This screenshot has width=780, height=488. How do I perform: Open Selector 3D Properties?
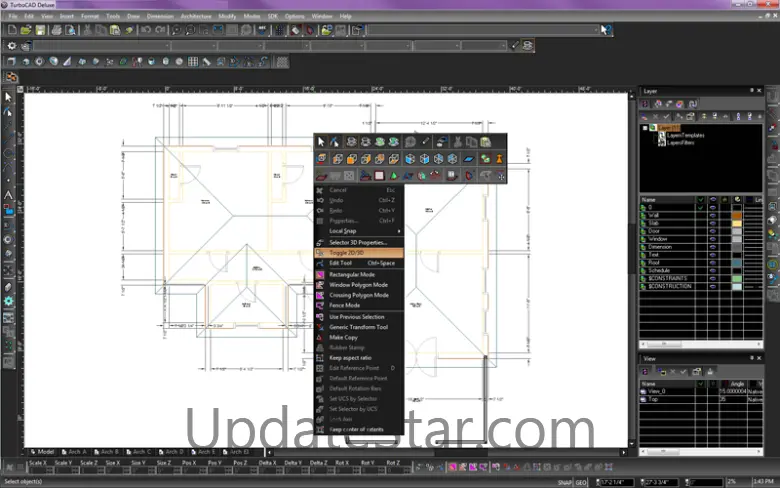click(358, 243)
